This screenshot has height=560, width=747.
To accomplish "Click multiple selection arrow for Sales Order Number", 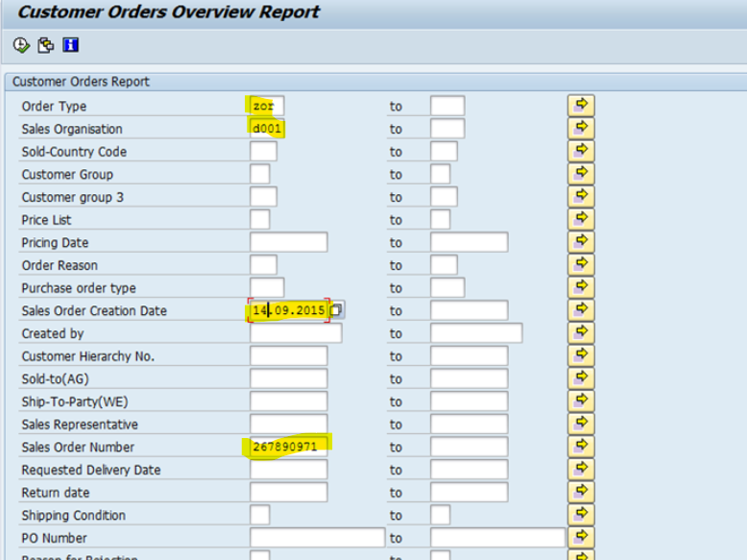I will 581,447.
